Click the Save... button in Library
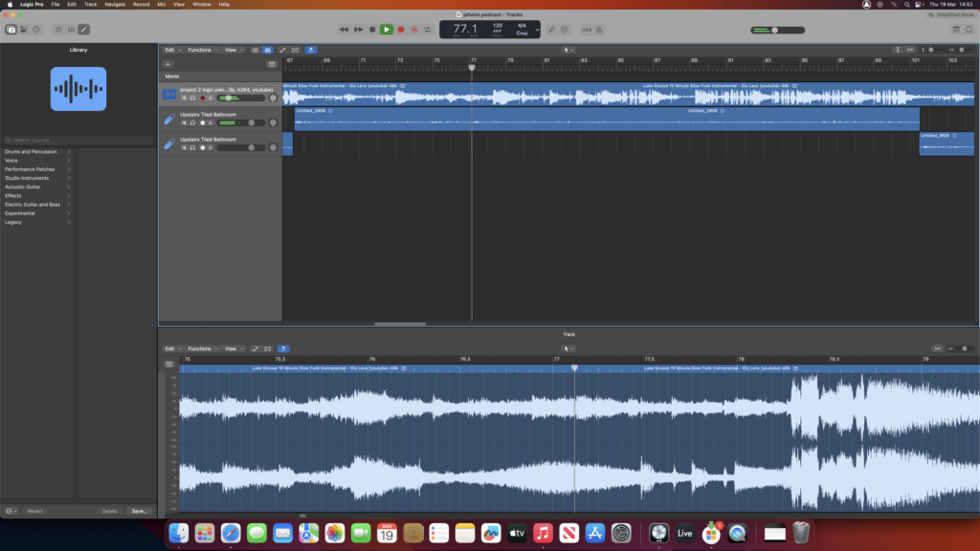The image size is (980, 551). pyautogui.click(x=139, y=511)
